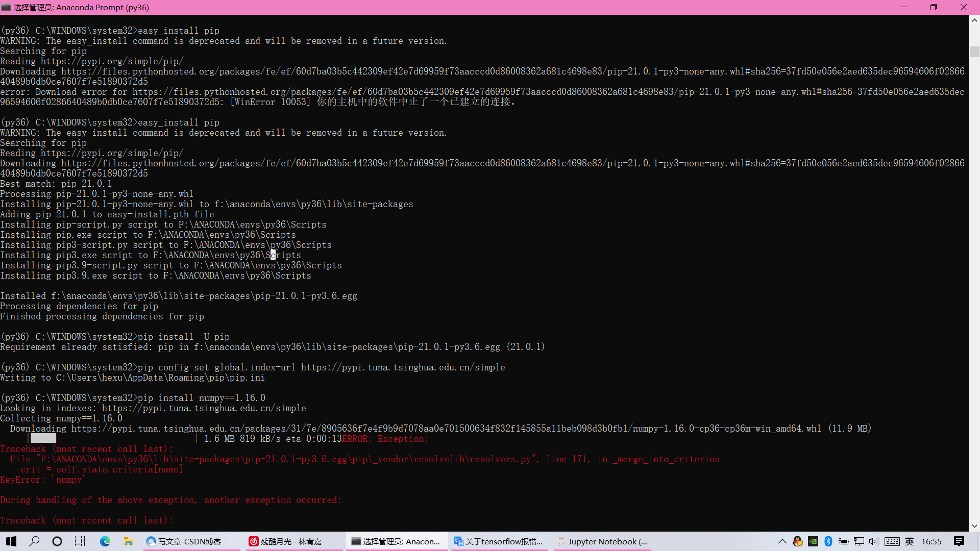Image resolution: width=980 pixels, height=551 pixels.
Task: Open the QQ penguin tray icon
Action: tap(798, 541)
